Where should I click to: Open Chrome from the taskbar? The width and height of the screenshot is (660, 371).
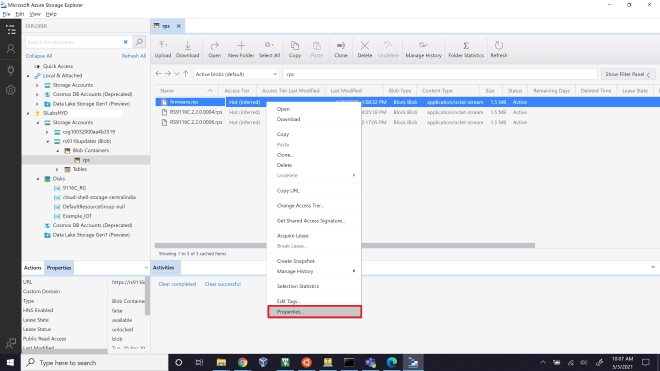(x=242, y=363)
